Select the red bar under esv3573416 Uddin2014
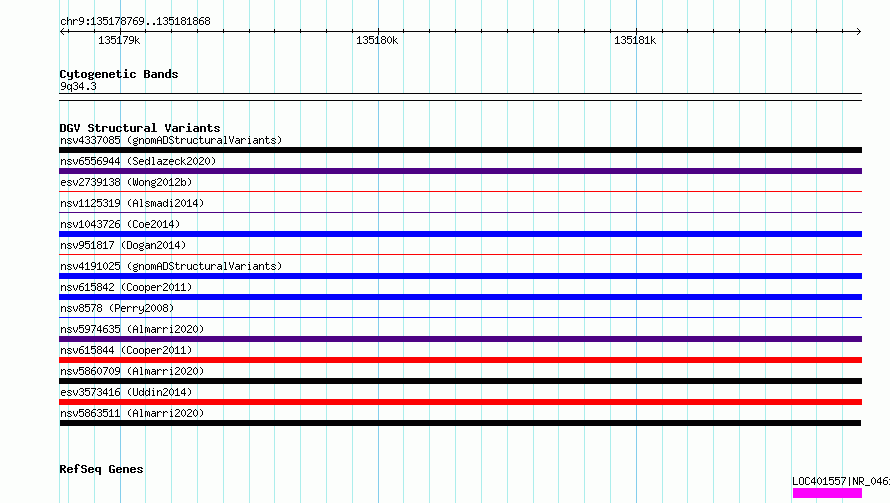This screenshot has width=890, height=503. [x=460, y=402]
